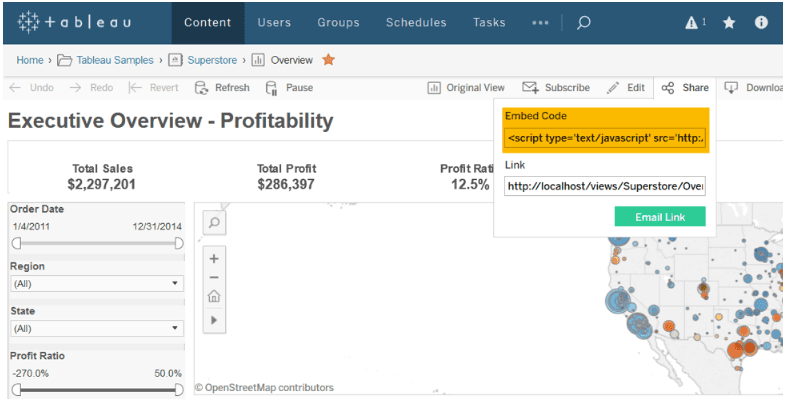
Task: Open the Groups tab
Action: [338, 23]
